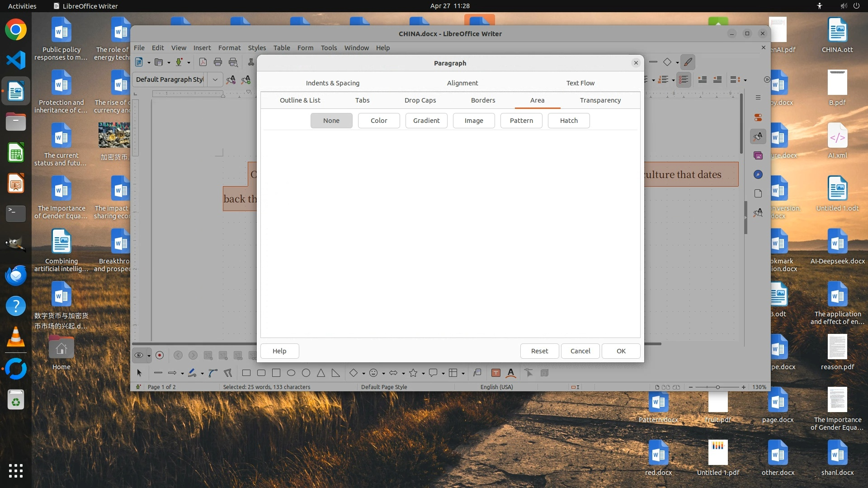Click the OK button

[621, 351]
